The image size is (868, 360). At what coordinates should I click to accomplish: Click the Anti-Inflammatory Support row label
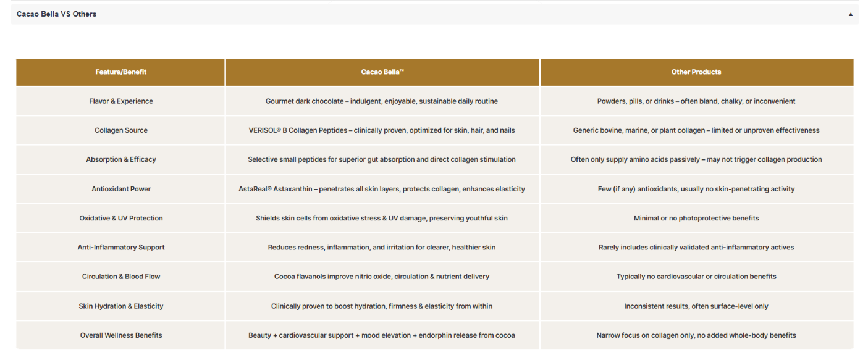coord(121,248)
